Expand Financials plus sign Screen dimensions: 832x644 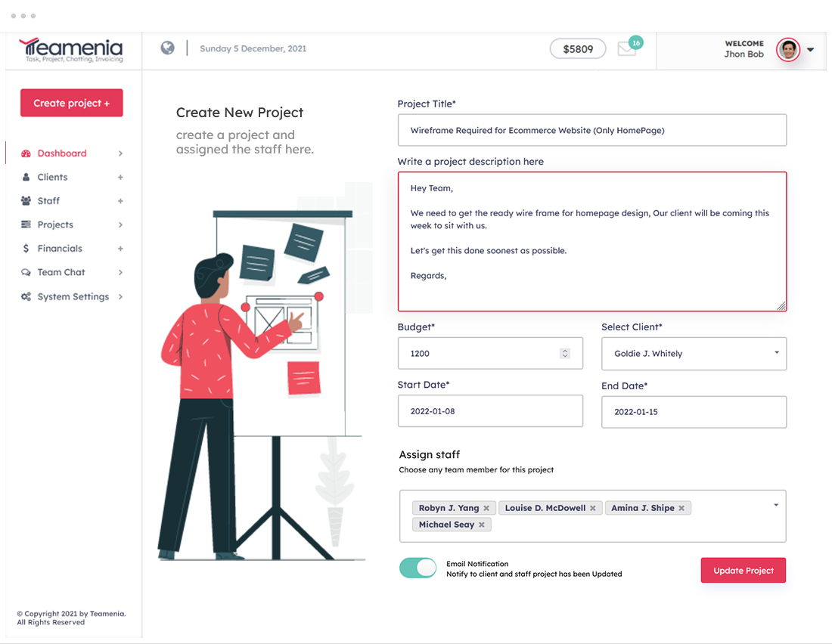tap(120, 248)
